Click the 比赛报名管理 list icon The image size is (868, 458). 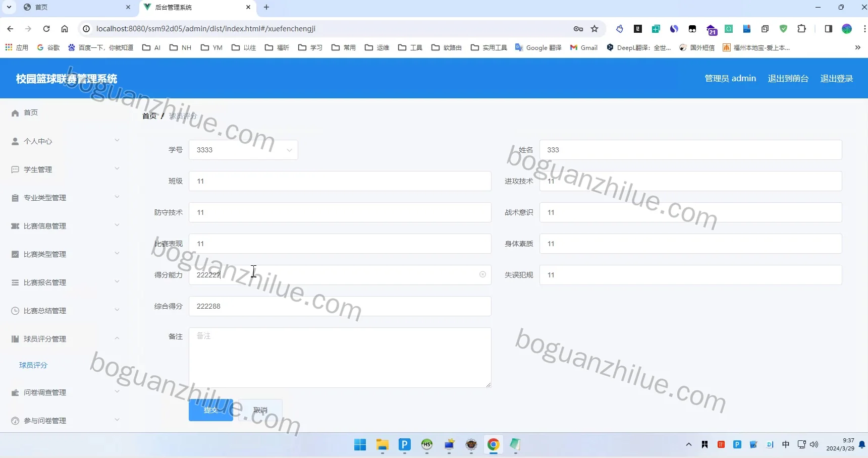click(x=15, y=283)
